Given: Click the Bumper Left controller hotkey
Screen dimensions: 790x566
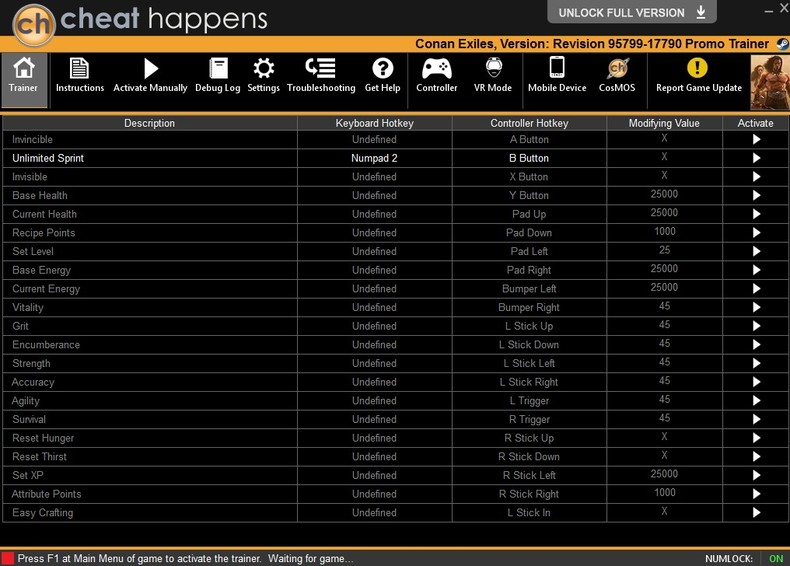Looking at the screenshot, I should [529, 289].
